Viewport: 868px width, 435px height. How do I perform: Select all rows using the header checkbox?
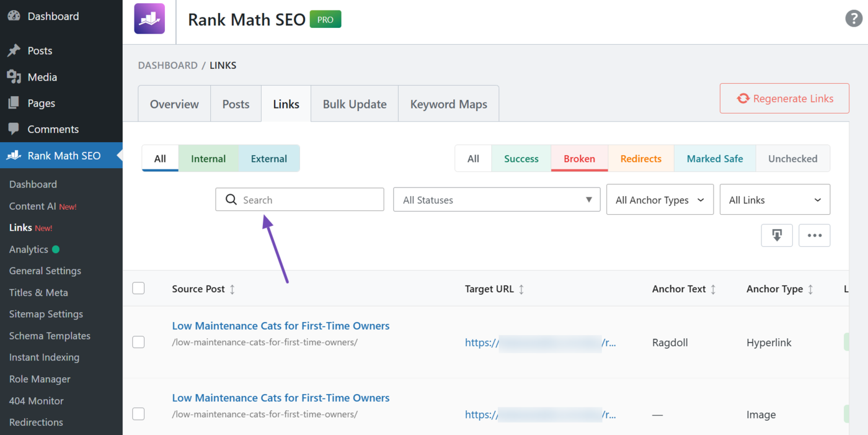click(x=139, y=288)
